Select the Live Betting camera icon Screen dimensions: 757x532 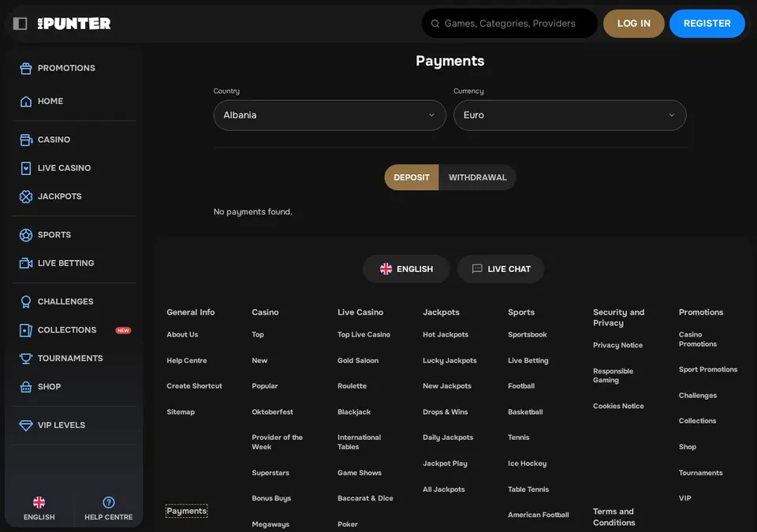[26, 263]
